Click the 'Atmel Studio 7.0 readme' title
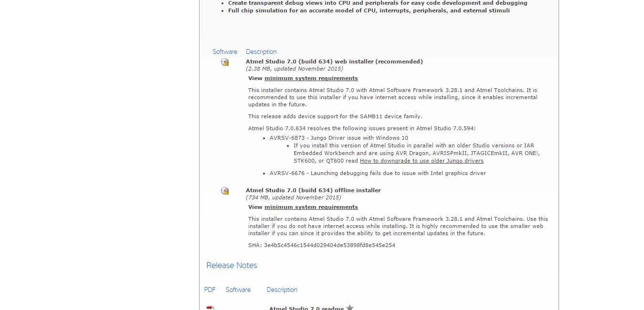Screen dimensions: 644x310 tap(306, 308)
